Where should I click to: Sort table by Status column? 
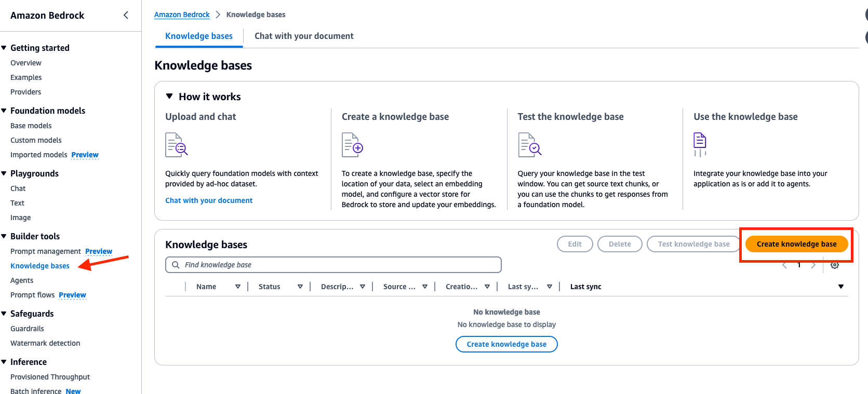(x=300, y=287)
